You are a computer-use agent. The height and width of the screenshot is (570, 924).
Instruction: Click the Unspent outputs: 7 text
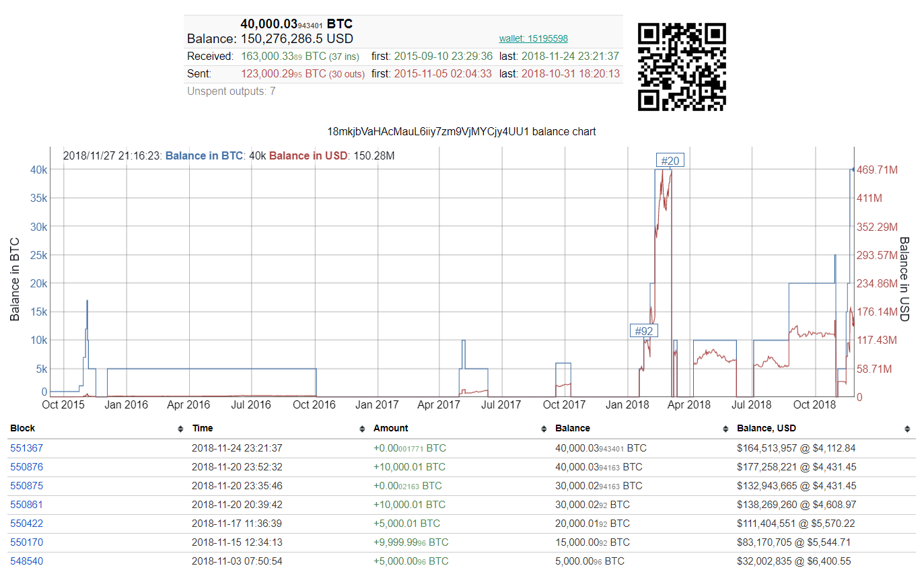coord(231,92)
